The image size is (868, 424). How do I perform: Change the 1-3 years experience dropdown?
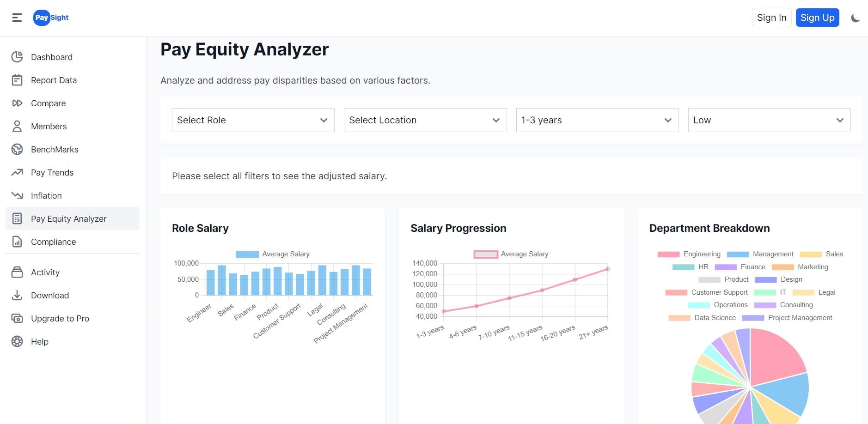[x=597, y=120]
